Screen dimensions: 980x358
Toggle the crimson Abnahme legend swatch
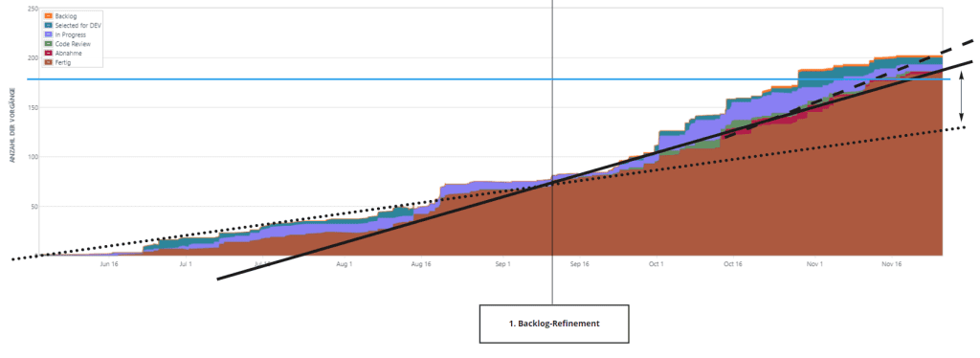48,53
